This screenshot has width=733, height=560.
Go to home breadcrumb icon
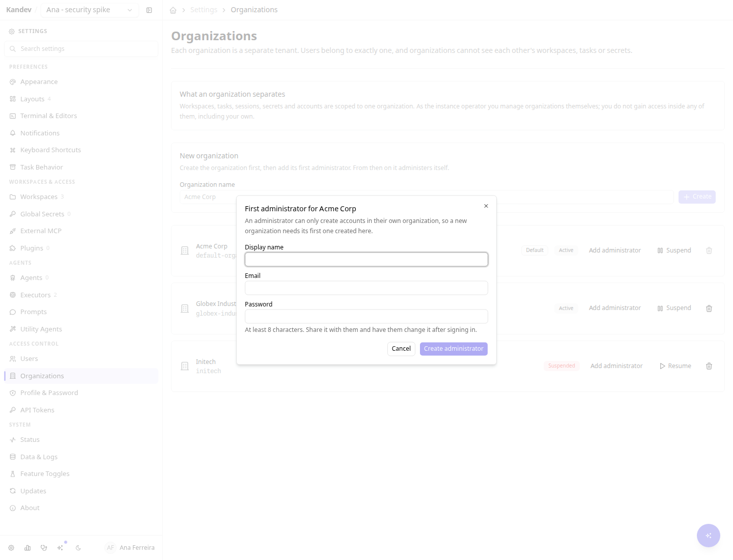[x=173, y=10]
